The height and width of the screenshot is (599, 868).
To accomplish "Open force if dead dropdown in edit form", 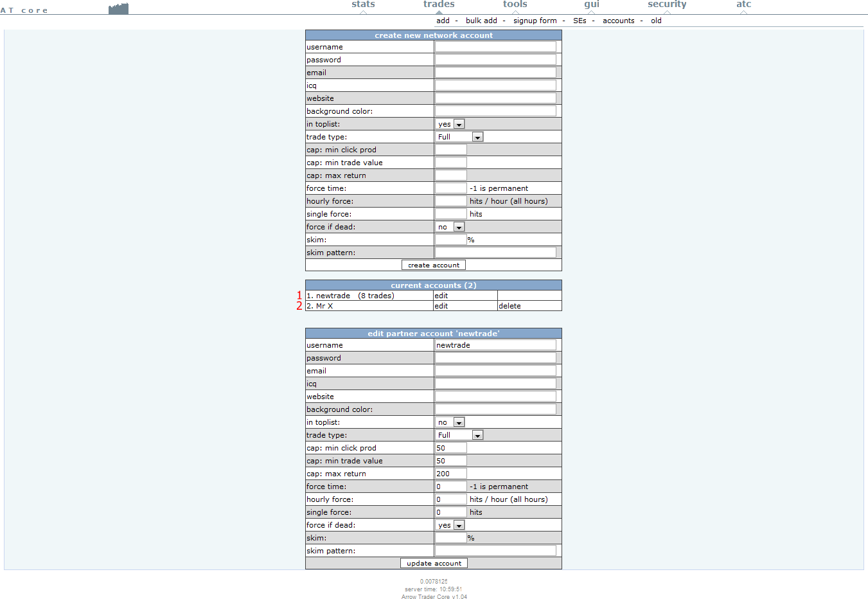I will click(450, 525).
